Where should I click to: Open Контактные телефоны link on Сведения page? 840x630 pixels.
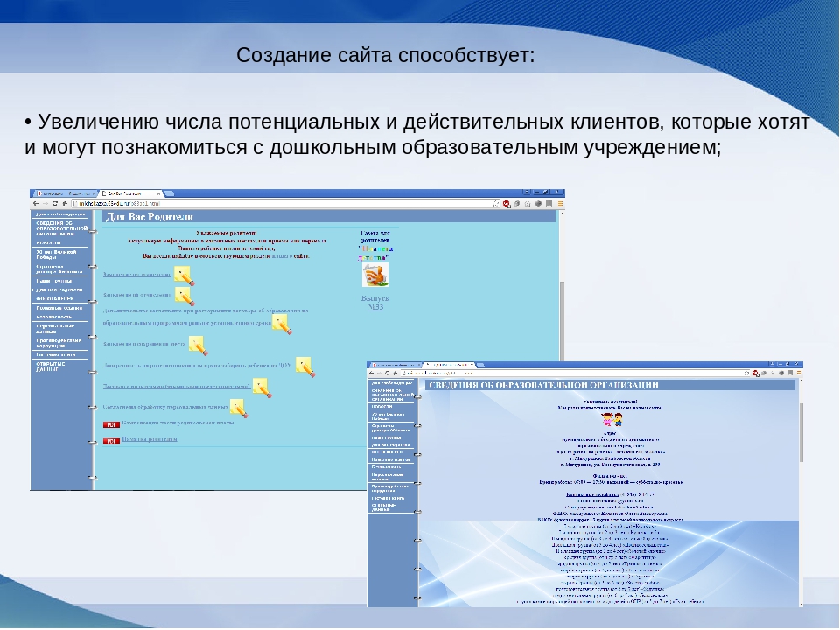[x=592, y=494]
